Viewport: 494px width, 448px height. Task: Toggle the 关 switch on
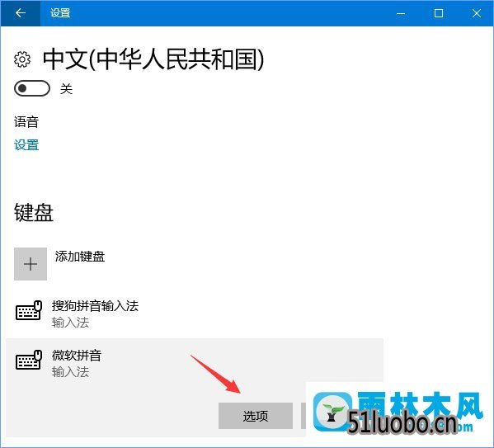point(32,88)
